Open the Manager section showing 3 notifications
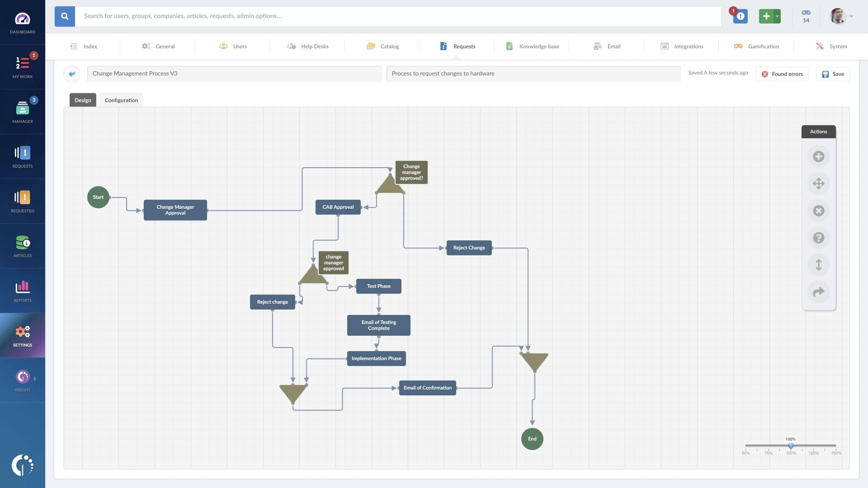The width and height of the screenshot is (868, 488). pyautogui.click(x=22, y=112)
